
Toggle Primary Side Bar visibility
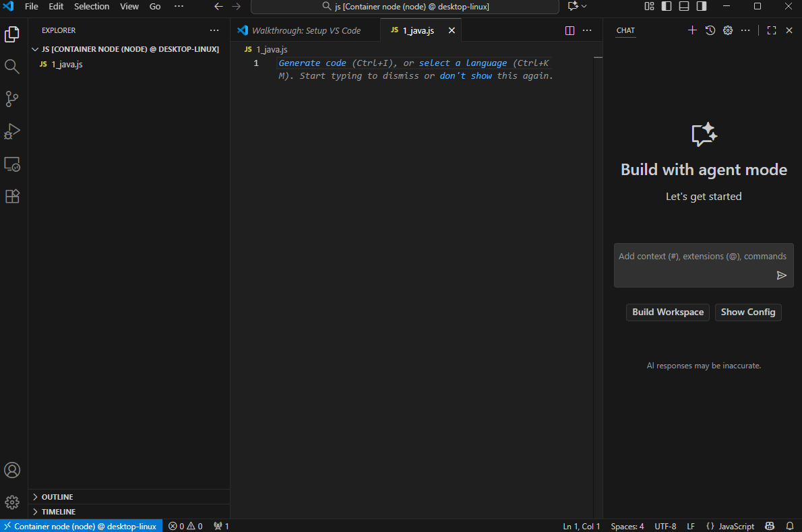tap(667, 6)
